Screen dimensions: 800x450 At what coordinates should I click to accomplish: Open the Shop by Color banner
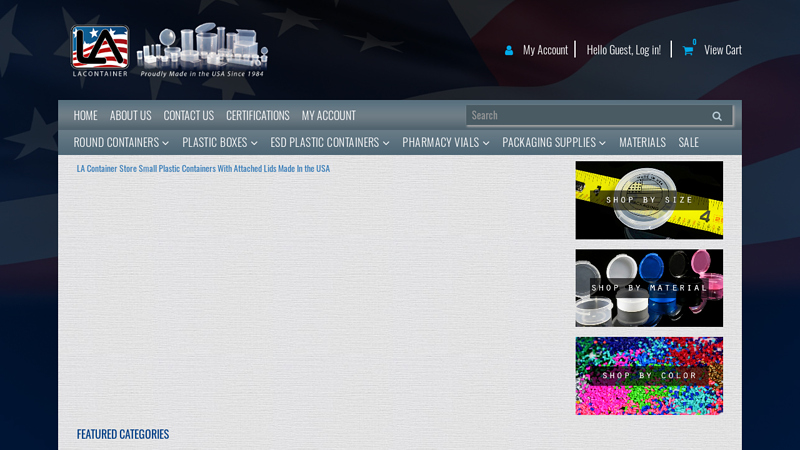point(649,376)
